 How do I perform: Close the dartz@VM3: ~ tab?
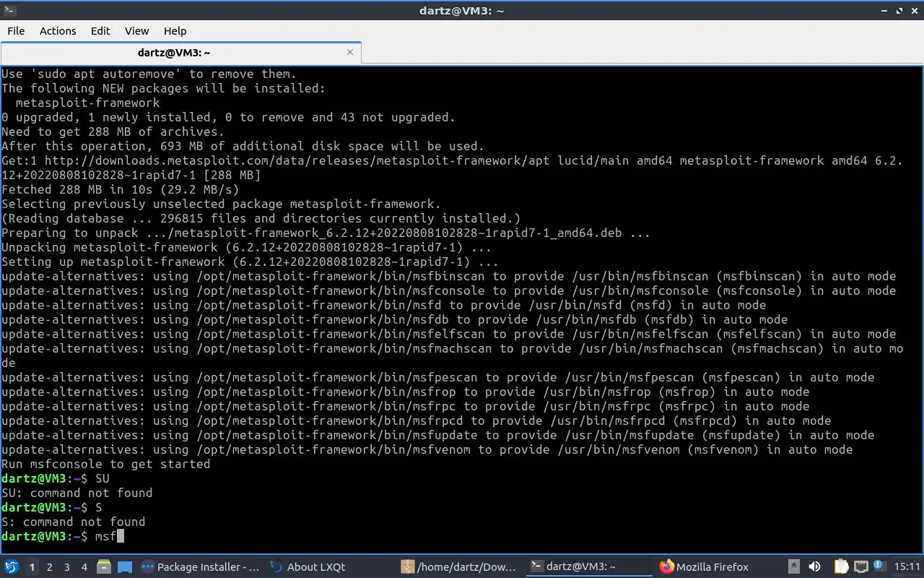click(350, 52)
